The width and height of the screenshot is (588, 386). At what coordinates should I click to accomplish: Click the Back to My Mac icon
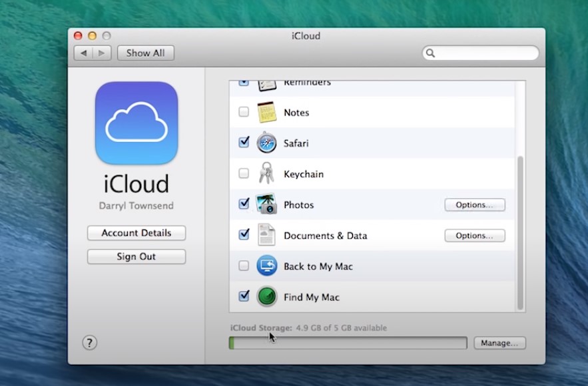[x=266, y=266]
